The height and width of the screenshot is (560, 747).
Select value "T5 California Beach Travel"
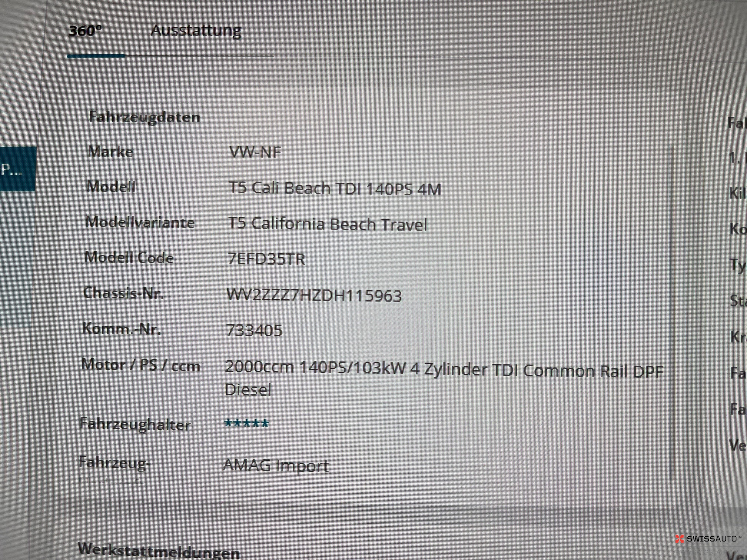[328, 224]
